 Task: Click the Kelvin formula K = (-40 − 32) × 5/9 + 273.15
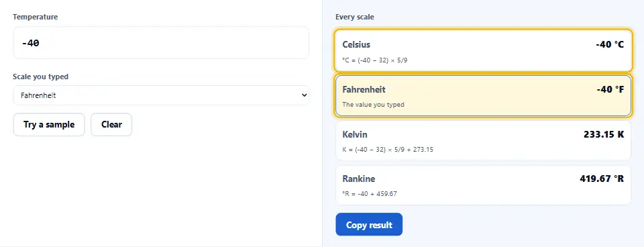click(x=388, y=149)
